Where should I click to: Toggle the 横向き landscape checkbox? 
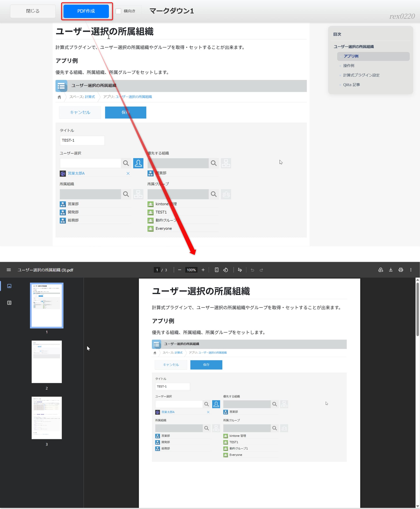point(118,11)
